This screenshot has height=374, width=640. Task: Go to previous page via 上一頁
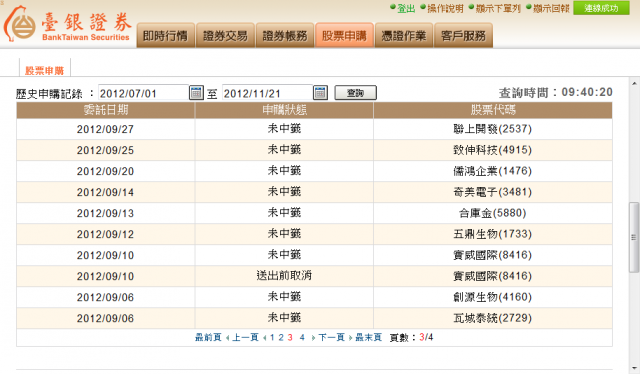point(245,337)
